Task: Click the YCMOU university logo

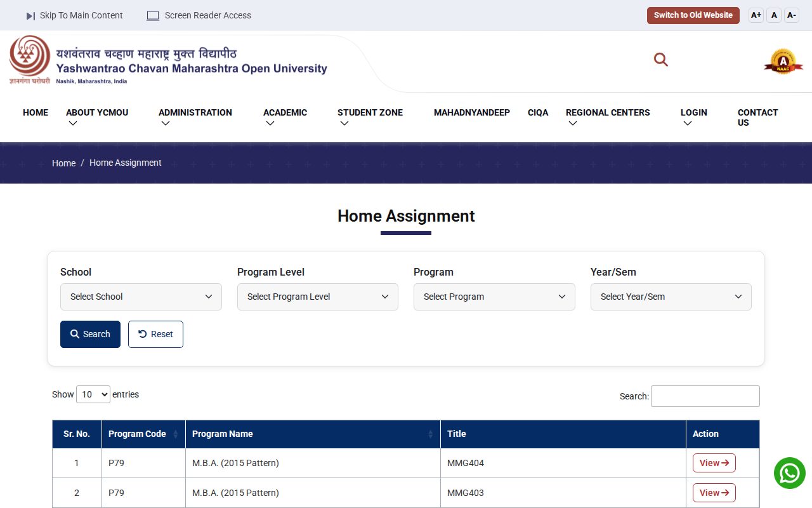Action: [30, 60]
